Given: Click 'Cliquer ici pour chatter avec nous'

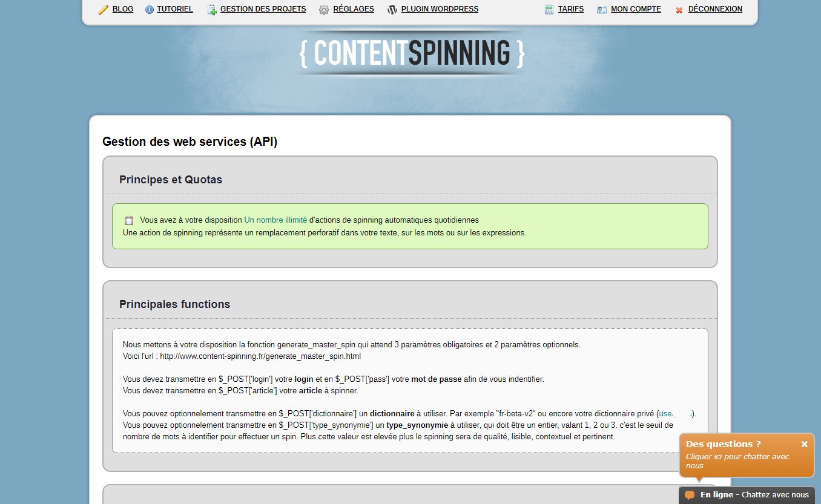Looking at the screenshot, I should 737,461.
